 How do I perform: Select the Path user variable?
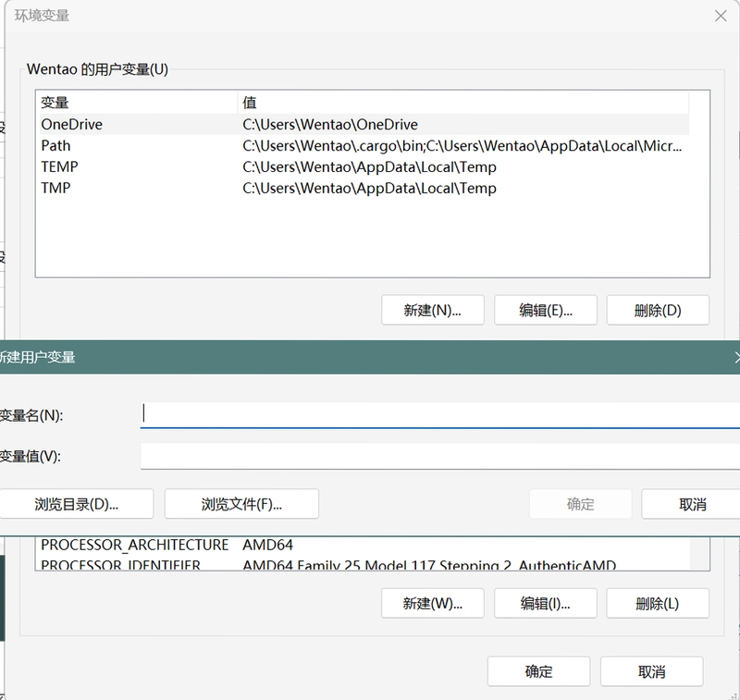pyautogui.click(x=364, y=146)
